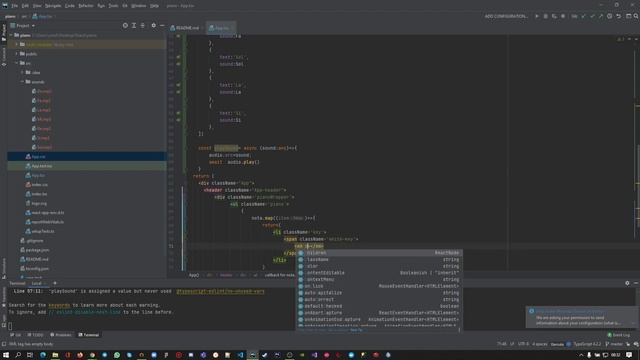640x360 pixels.
Task: Click the Stop icon in toolbar
Action: click(563, 16)
